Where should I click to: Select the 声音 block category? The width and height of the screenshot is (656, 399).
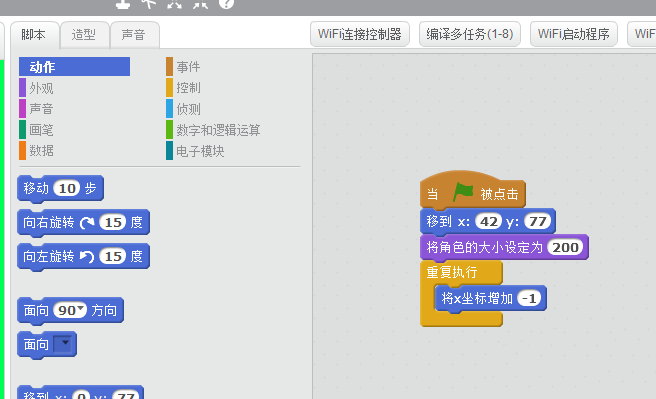(x=37, y=109)
